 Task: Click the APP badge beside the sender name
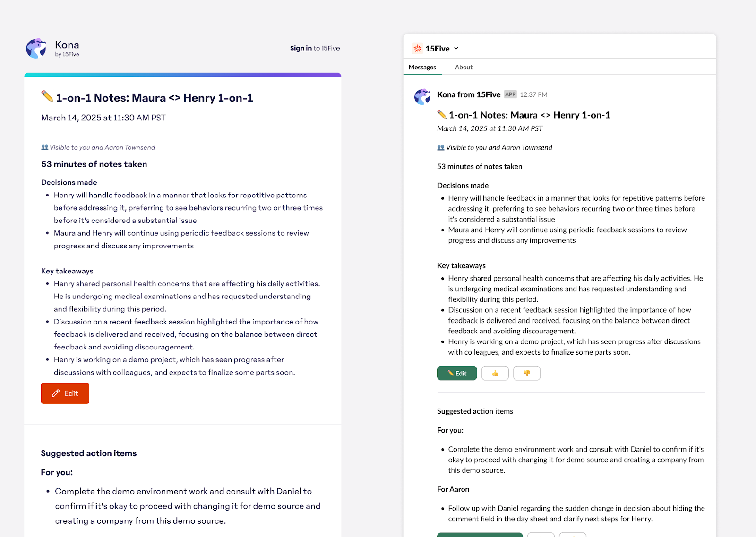pos(510,94)
